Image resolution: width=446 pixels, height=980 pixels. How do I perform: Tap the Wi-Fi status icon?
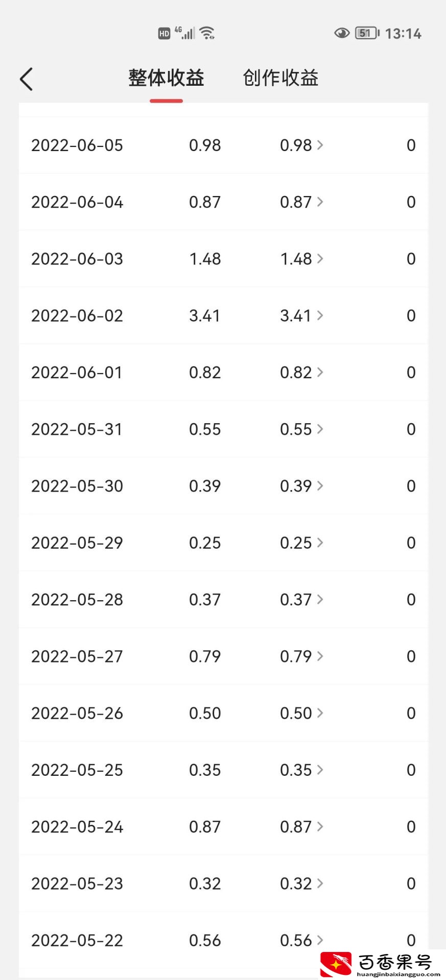207,33
